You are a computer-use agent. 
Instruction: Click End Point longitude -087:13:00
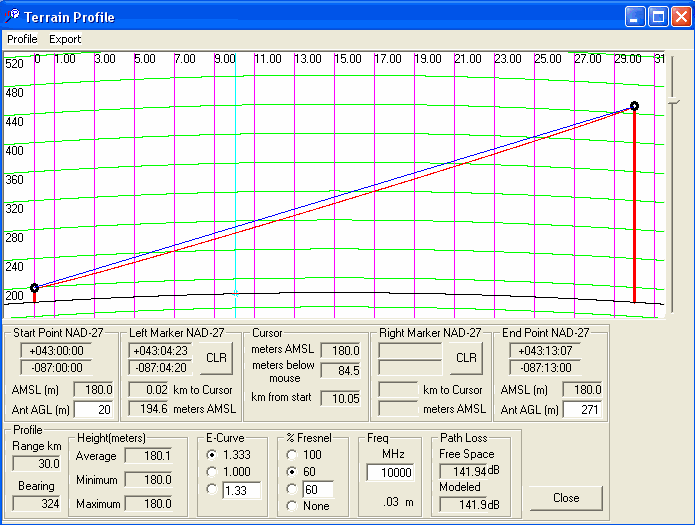click(x=545, y=368)
